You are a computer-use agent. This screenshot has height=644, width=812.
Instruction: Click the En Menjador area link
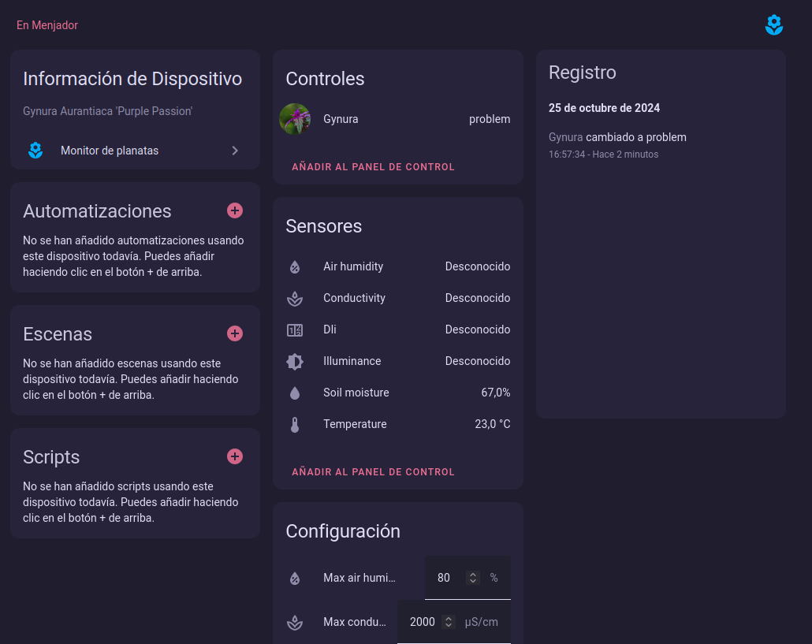pyautogui.click(x=47, y=25)
